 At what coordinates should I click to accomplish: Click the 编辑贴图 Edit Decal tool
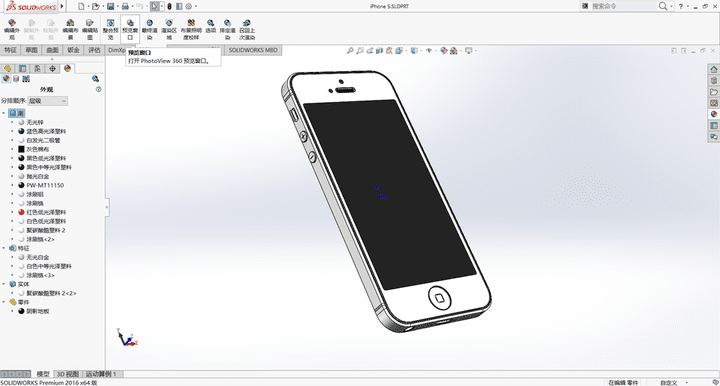(90, 29)
